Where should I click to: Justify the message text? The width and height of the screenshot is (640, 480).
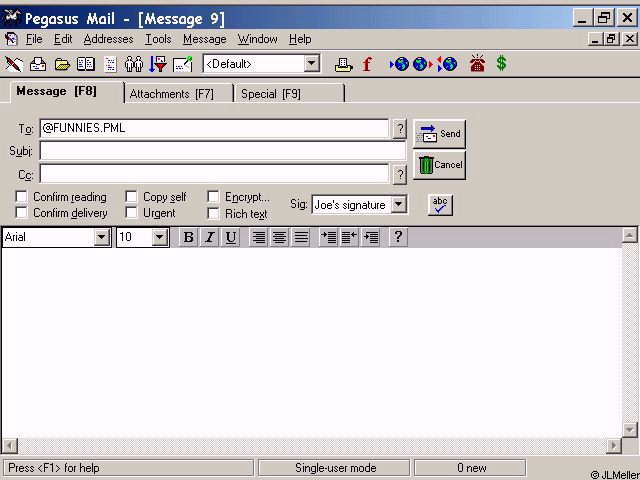click(301, 237)
